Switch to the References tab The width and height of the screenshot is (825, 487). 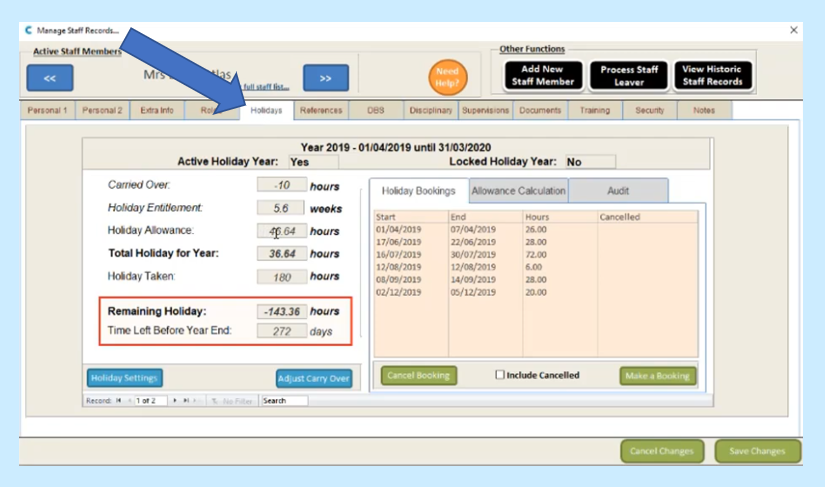point(321,110)
